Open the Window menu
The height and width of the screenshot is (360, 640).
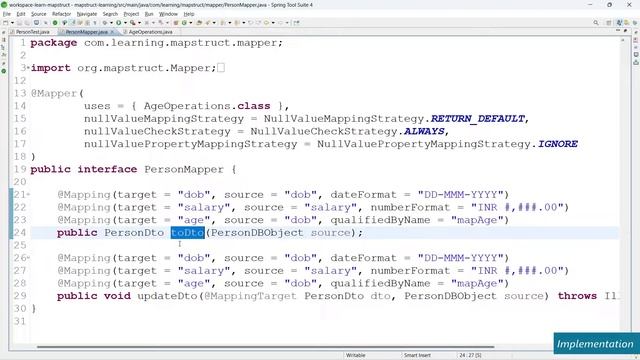point(168,14)
